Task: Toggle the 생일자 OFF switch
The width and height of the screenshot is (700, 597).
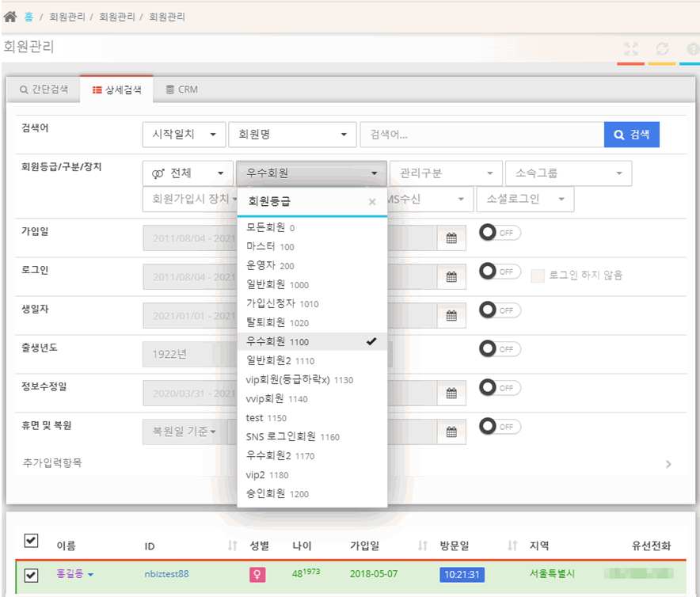Action: tap(500, 310)
